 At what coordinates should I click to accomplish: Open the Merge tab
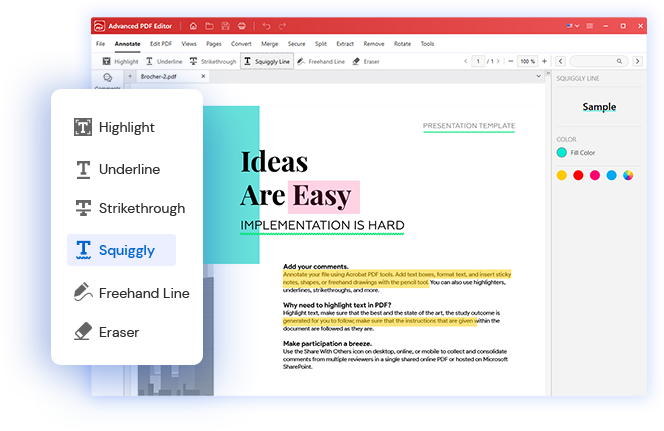tap(270, 44)
